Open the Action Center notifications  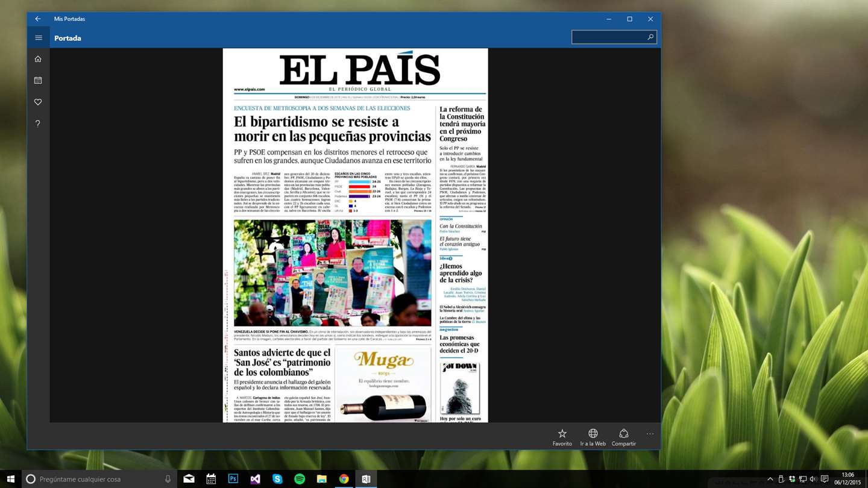click(x=825, y=479)
